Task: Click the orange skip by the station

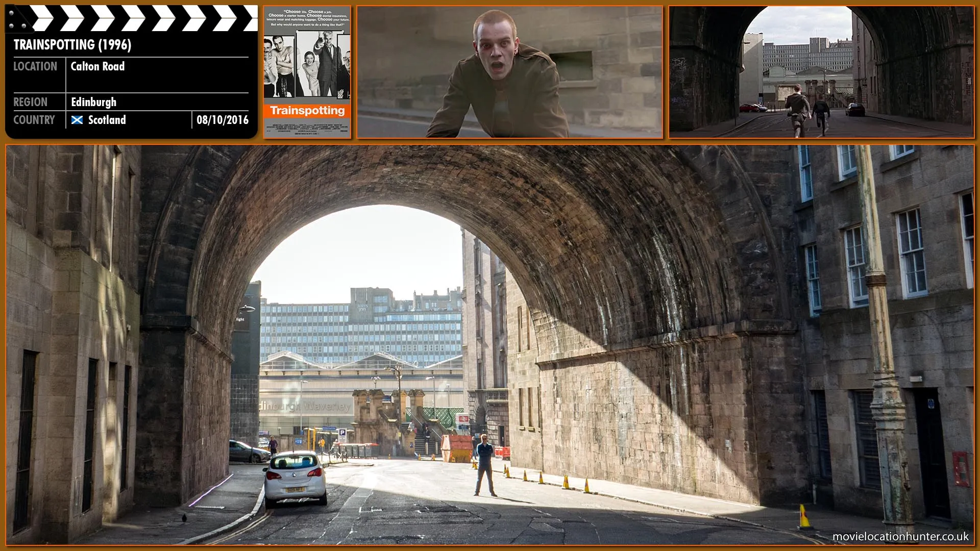Action: point(457,448)
